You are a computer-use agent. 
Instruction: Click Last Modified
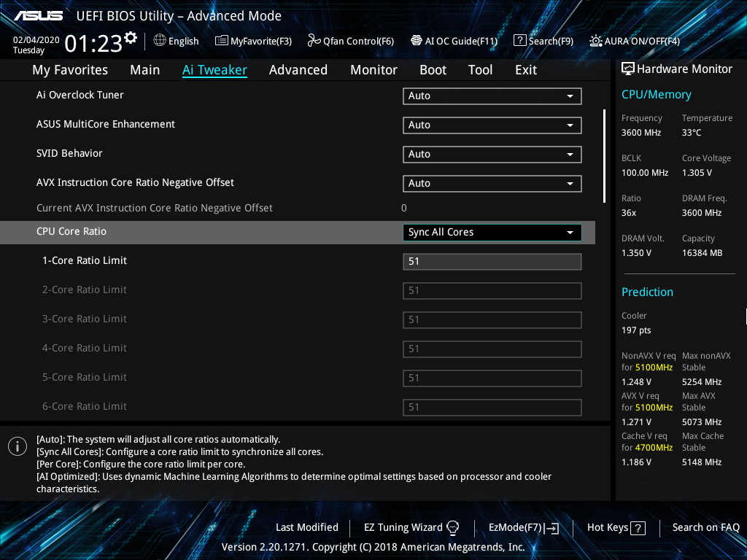(x=307, y=527)
